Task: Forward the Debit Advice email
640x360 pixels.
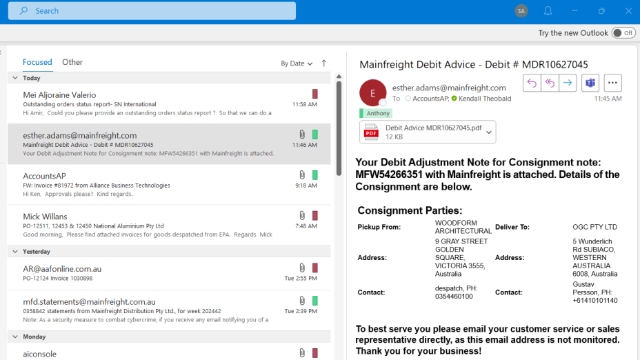Action: [568, 83]
